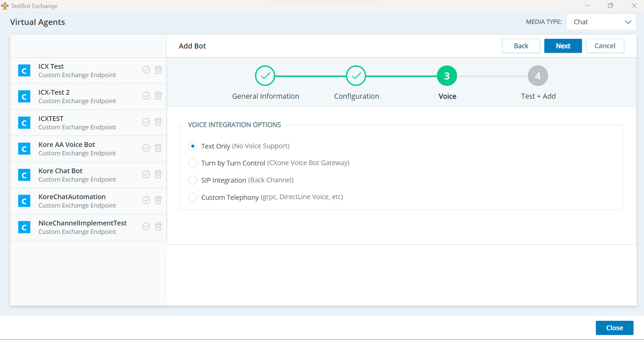Delete the KoreChatAutomation bot
Image resolution: width=644 pixels, height=340 pixels.
(158, 200)
